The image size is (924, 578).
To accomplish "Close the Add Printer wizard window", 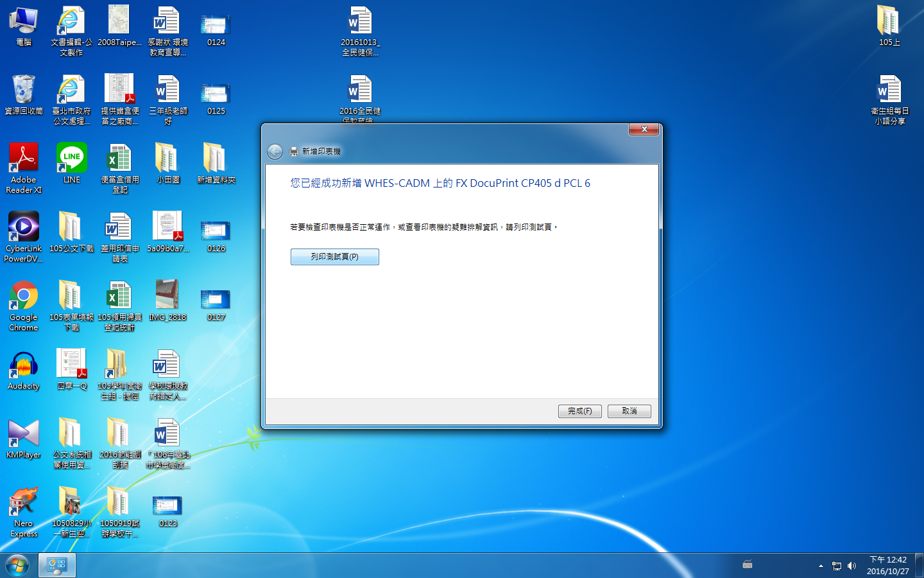I will click(x=644, y=130).
